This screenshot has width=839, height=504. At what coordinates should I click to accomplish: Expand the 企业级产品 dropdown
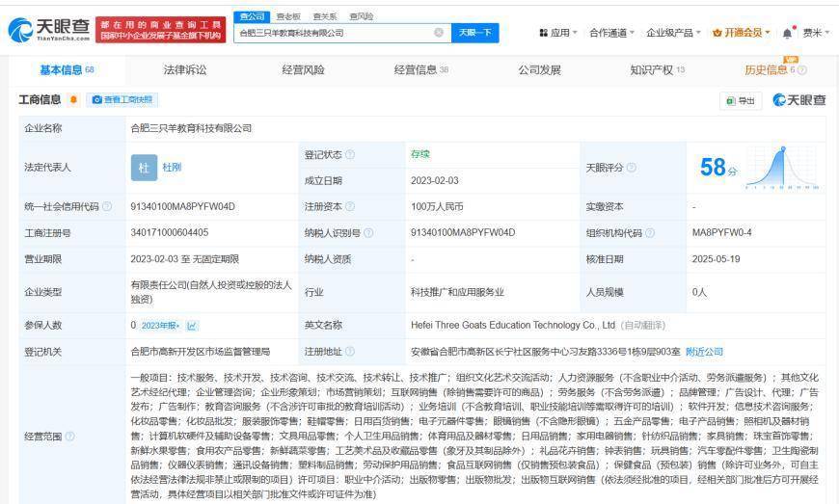click(x=673, y=33)
